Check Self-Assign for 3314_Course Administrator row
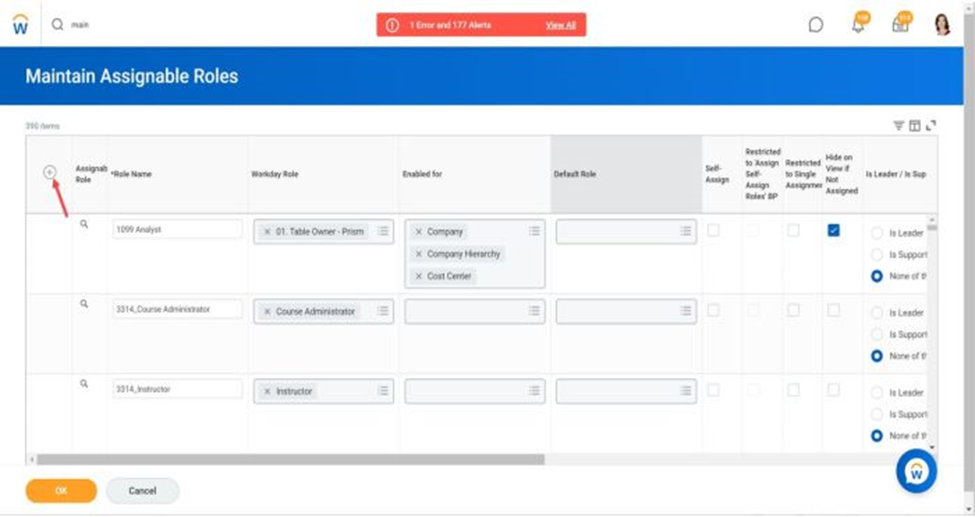The height and width of the screenshot is (517, 975). (713, 311)
